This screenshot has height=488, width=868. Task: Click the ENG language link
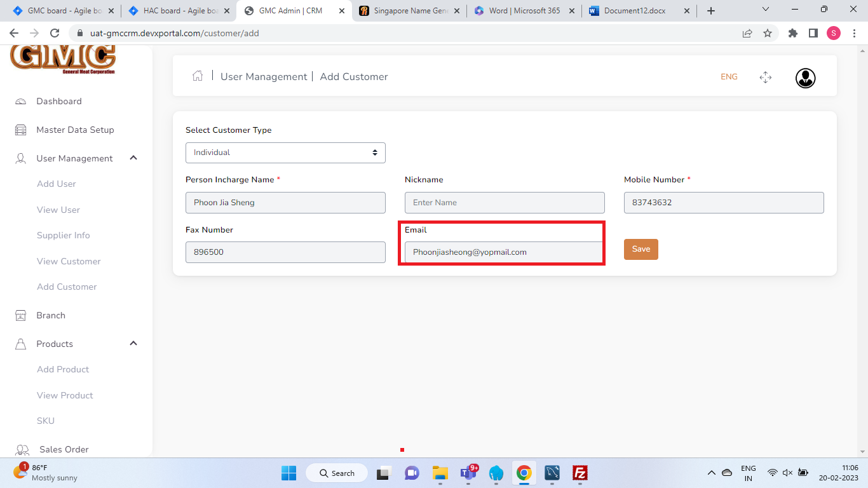(729, 77)
